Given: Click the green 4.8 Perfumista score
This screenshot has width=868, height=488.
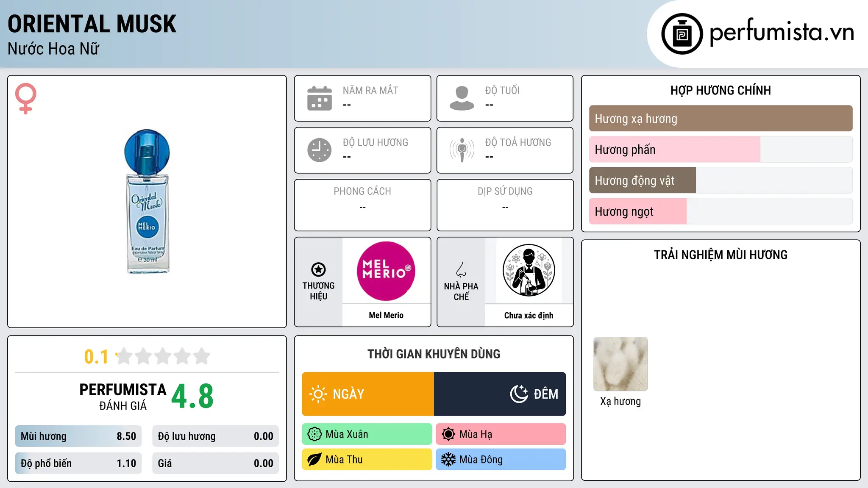Looking at the screenshot, I should (x=192, y=396).
